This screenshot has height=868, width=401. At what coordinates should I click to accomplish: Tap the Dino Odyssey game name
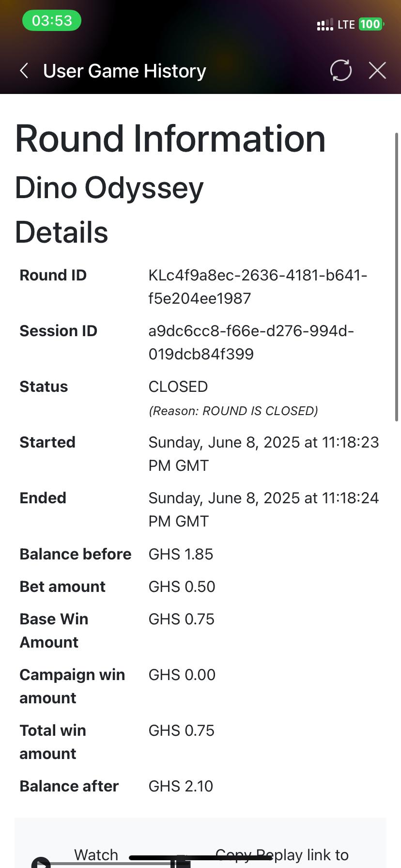[x=109, y=188]
